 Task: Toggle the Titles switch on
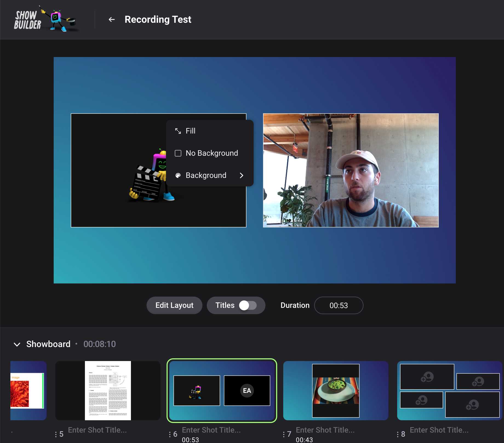point(248,305)
